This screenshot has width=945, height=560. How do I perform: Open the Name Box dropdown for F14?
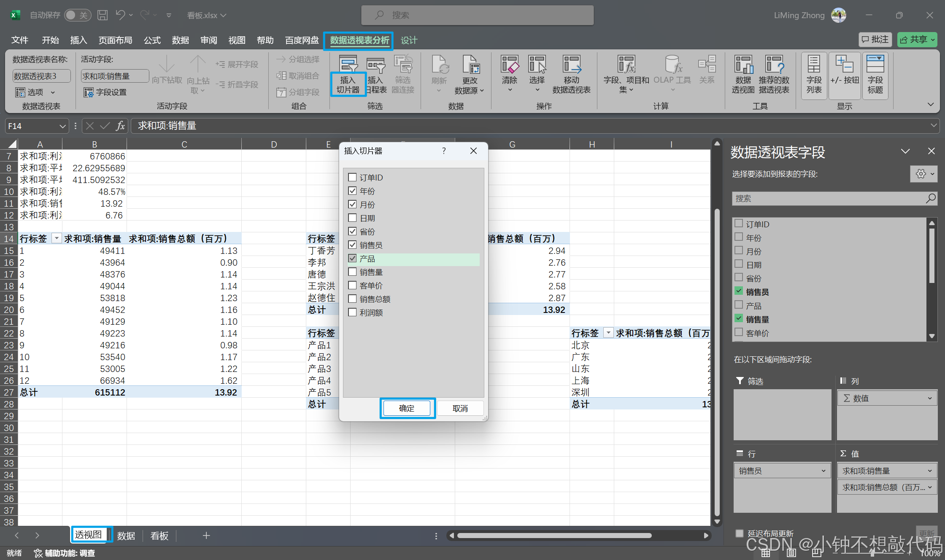pyautogui.click(x=62, y=126)
